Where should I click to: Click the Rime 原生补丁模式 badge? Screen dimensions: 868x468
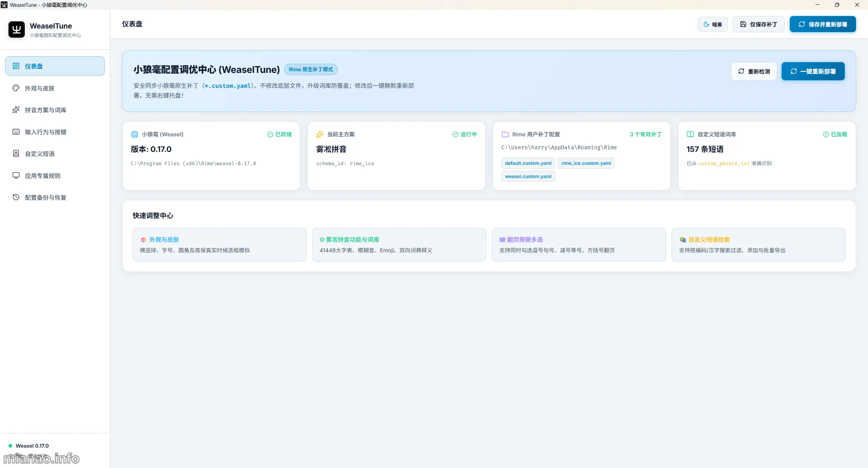pyautogui.click(x=311, y=69)
